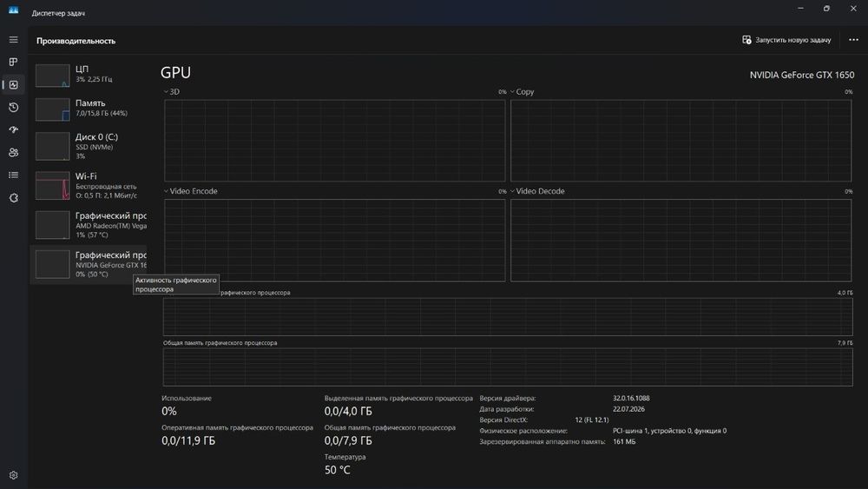Select the Performance page icon

point(13,85)
